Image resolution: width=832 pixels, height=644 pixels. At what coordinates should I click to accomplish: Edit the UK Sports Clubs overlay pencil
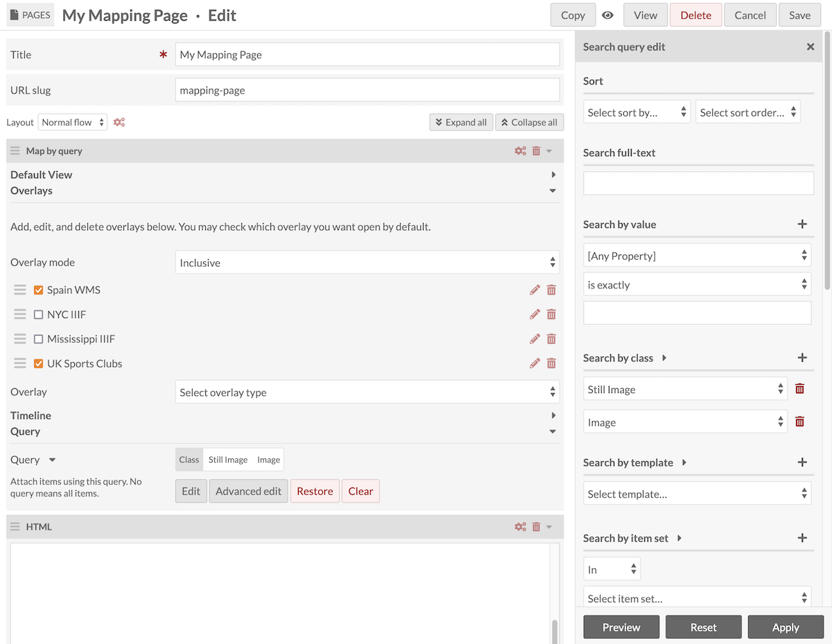click(535, 363)
